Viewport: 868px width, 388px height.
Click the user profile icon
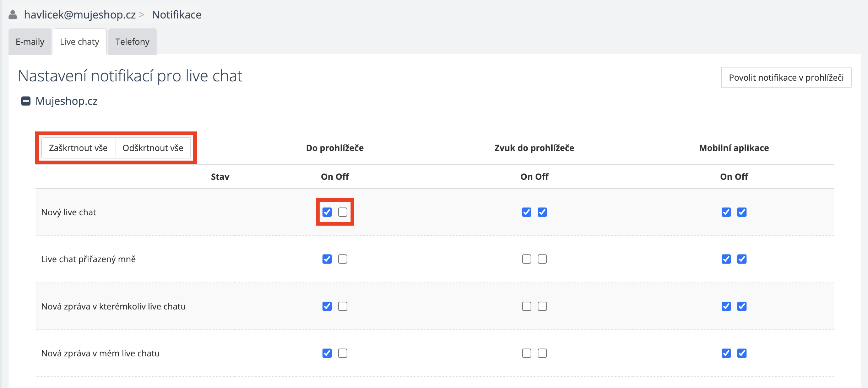(13, 15)
